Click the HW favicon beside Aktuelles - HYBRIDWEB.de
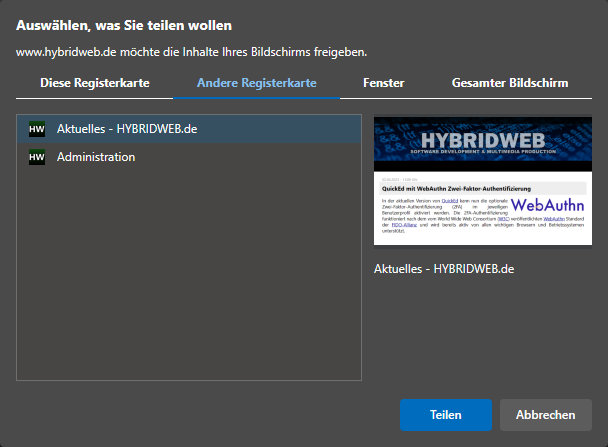This screenshot has height=447, width=608. click(x=37, y=129)
